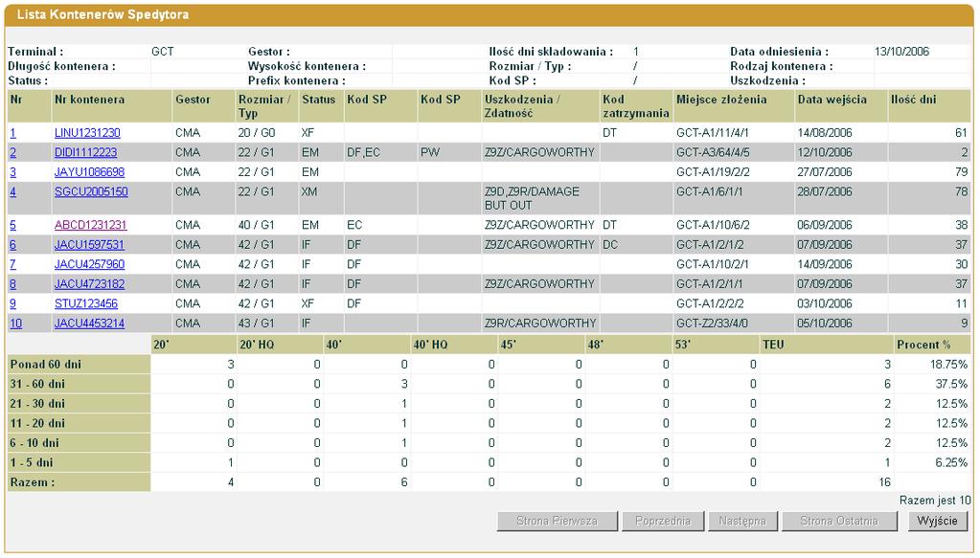Open container link JACU1597531

click(x=89, y=245)
